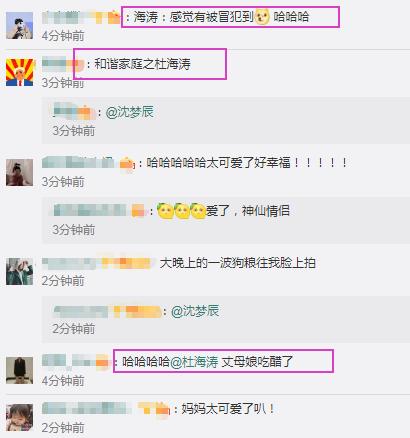Click the 2分钟前 timestamp under 妈妈太可爱了
410x438 pixels.
pos(63,427)
